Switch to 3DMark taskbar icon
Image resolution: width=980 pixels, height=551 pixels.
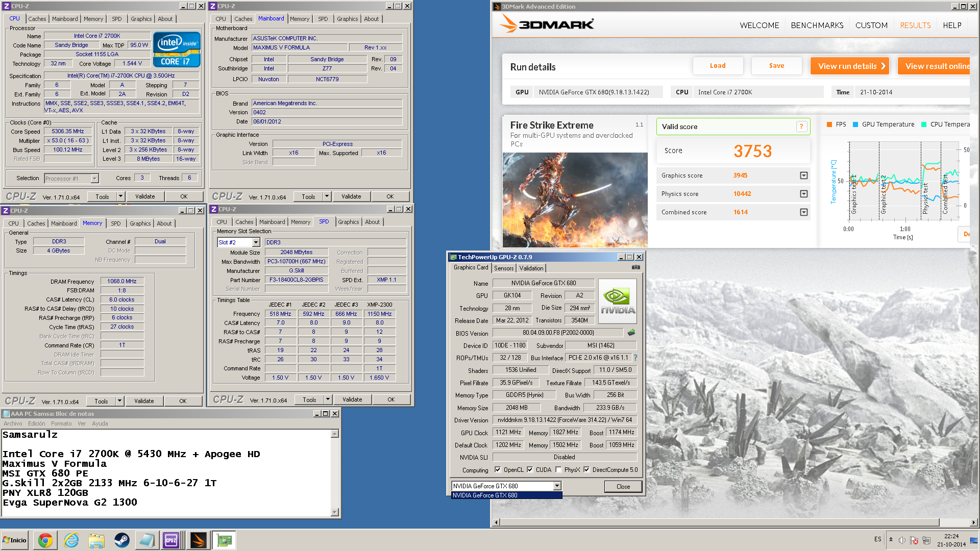[198, 540]
